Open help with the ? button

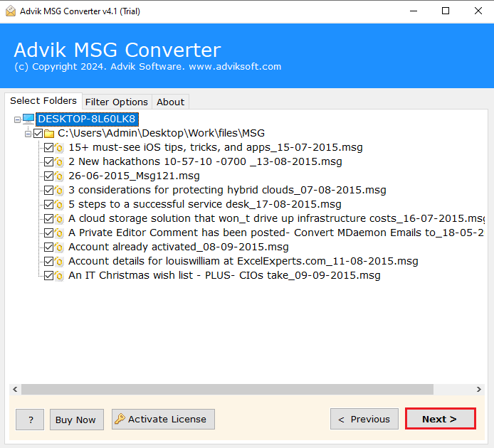coord(30,420)
